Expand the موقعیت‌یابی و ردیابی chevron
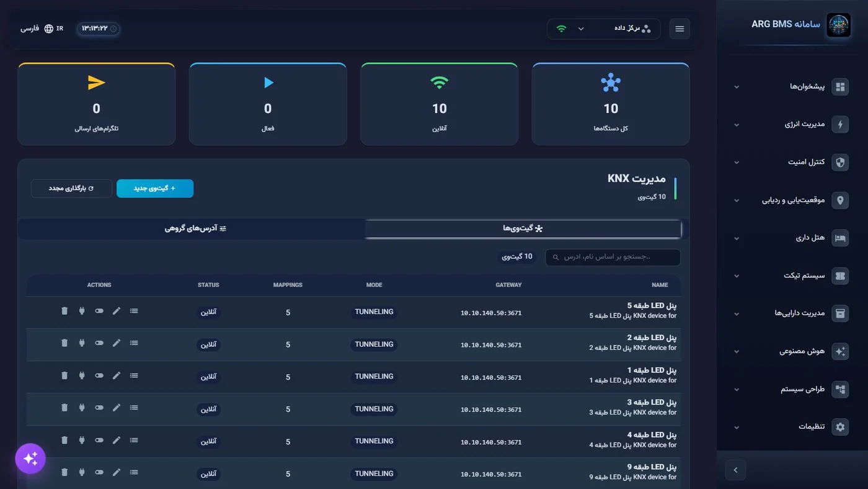This screenshot has width=868, height=489. (737, 200)
